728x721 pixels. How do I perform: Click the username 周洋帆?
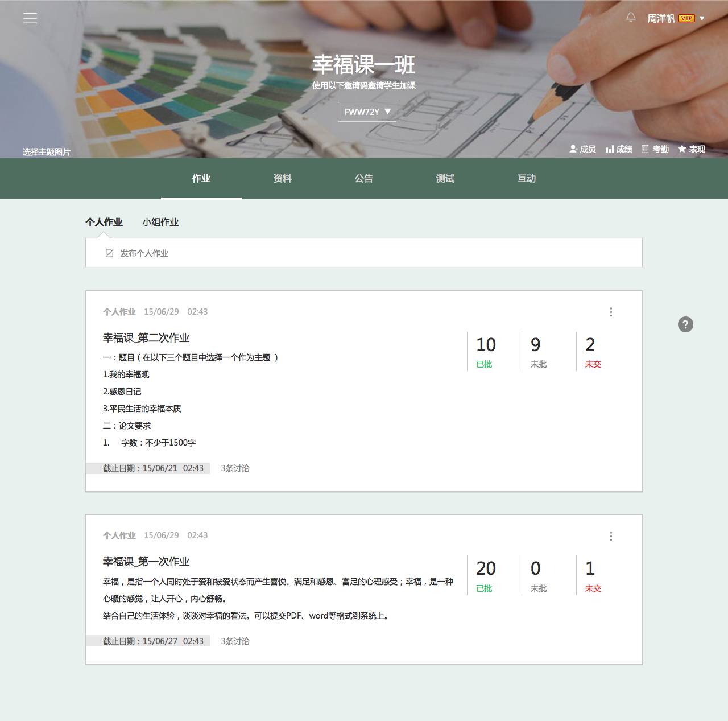pyautogui.click(x=661, y=18)
